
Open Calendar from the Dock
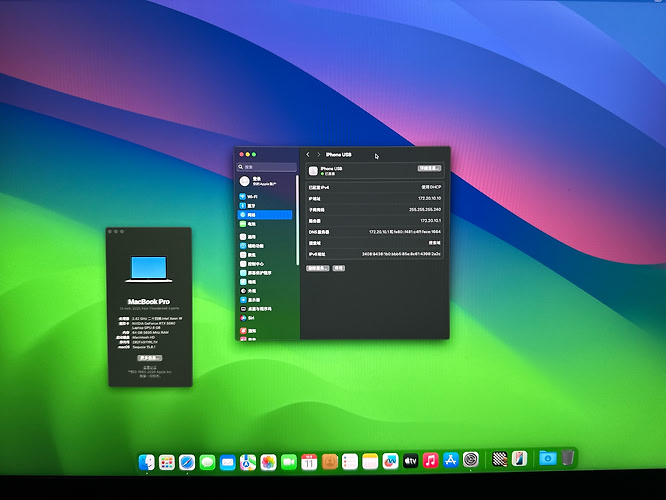(x=309, y=462)
